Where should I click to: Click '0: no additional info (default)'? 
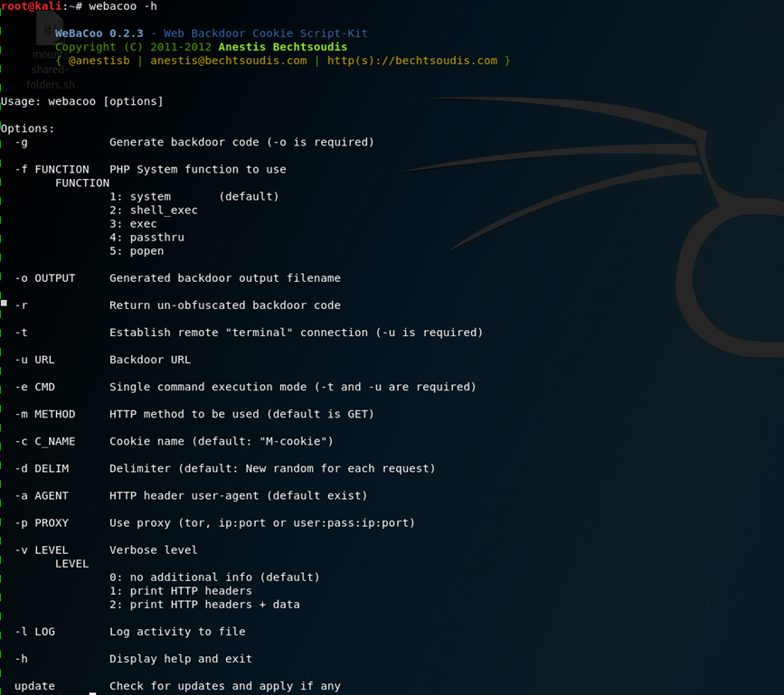click(x=214, y=578)
